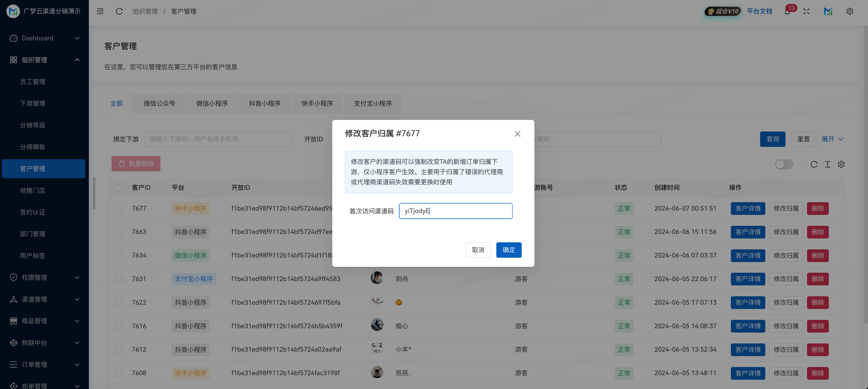The image size is (868, 389).
Task: Switch to the 支付宝小程序 tab
Action: (373, 104)
